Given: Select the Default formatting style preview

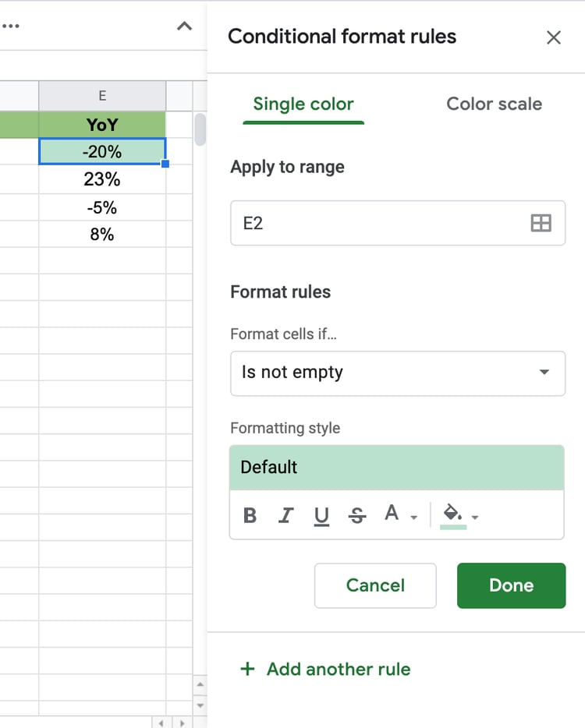Looking at the screenshot, I should pyautogui.click(x=397, y=468).
